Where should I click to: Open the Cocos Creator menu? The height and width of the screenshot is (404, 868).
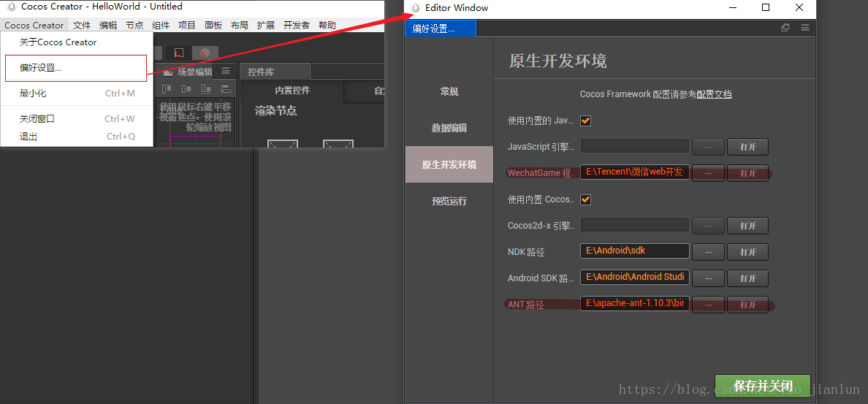point(34,25)
